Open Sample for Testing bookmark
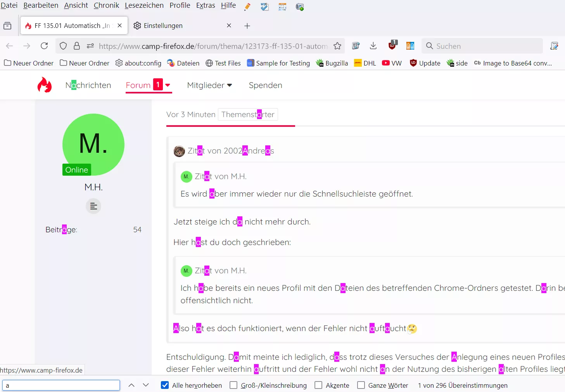565x392 pixels. 278,63
